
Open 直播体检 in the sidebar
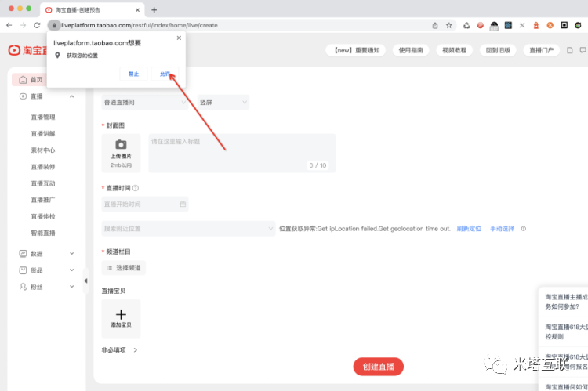[43, 216]
